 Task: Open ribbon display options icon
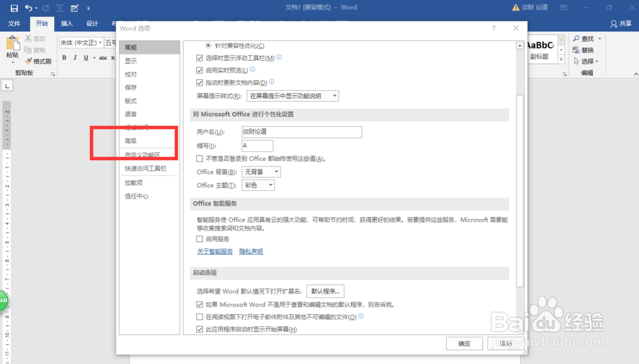click(564, 7)
